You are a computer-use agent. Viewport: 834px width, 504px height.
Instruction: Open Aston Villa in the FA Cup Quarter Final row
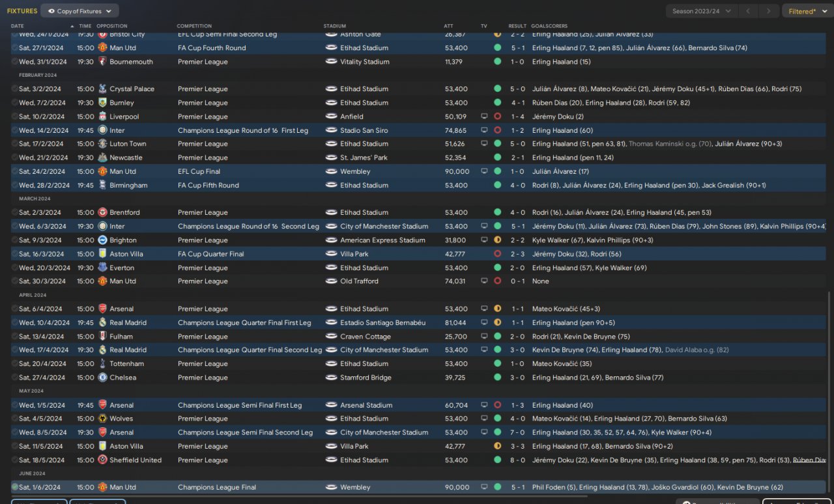pos(126,254)
